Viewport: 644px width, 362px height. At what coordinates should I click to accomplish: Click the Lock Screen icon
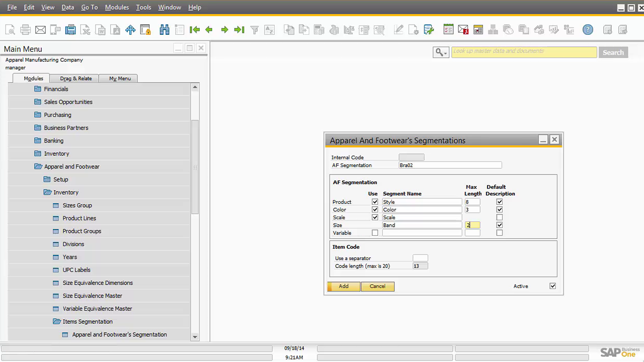(x=145, y=30)
